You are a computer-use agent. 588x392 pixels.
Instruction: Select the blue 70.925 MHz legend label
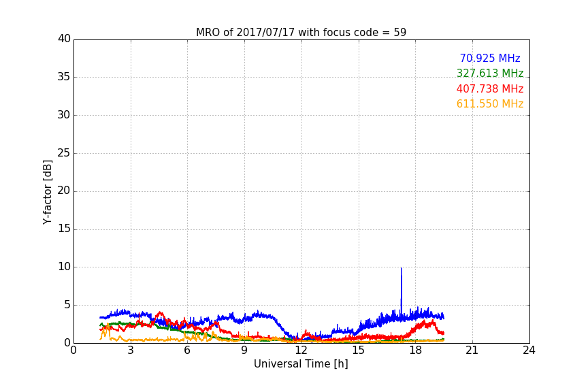click(490, 59)
